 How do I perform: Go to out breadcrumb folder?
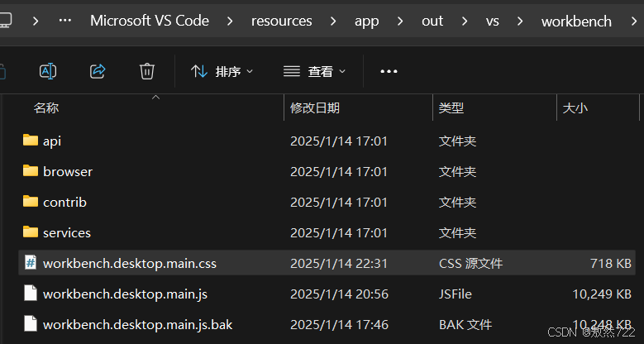point(432,21)
